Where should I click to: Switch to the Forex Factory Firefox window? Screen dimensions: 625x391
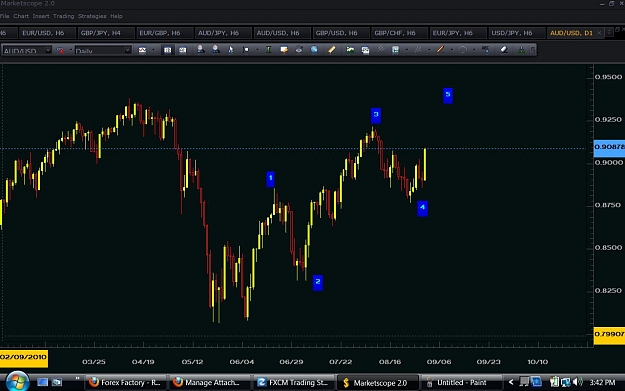126,383
